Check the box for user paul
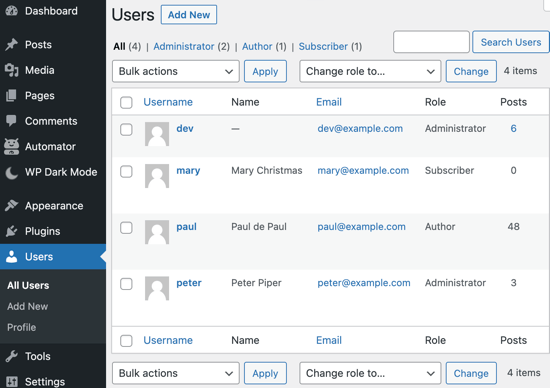Viewport: 550px width, 388px height. (126, 228)
